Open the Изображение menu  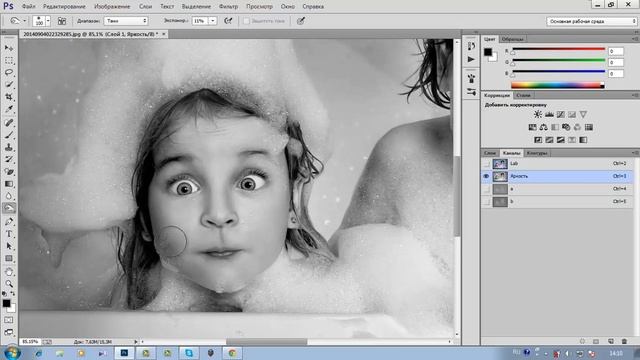[x=112, y=7]
